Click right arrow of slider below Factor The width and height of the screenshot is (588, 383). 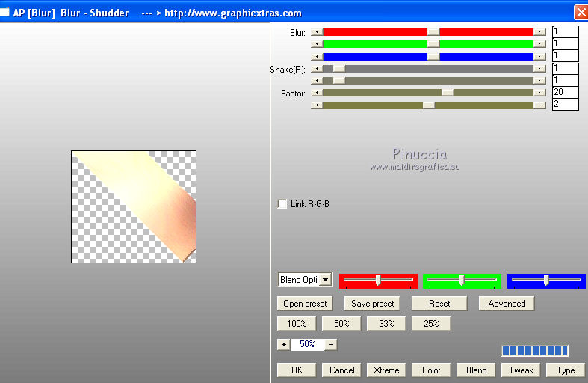[539, 105]
